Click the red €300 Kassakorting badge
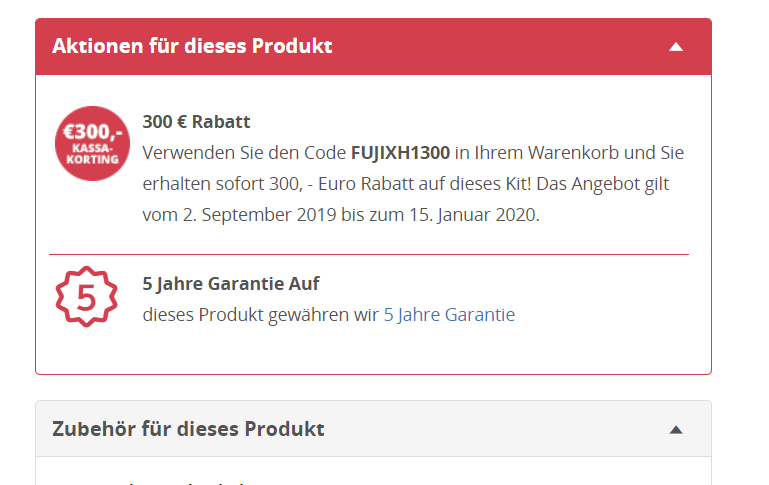Viewport: 769px width, 485px height. [x=92, y=143]
